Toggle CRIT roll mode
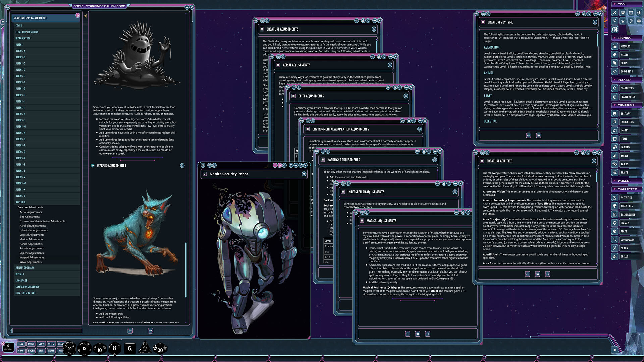 tap(41, 351)
